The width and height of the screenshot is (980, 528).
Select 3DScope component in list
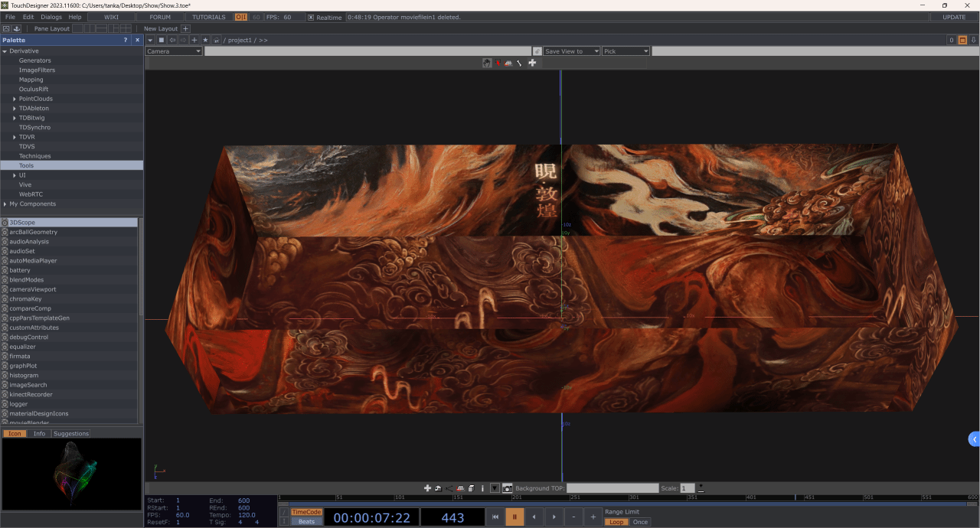pyautogui.click(x=70, y=222)
